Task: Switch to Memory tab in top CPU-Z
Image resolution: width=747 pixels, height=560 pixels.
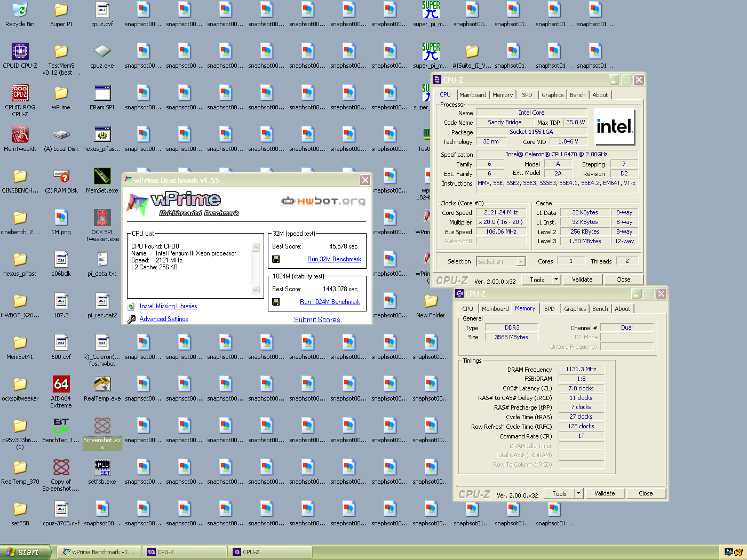Action: coord(503,95)
